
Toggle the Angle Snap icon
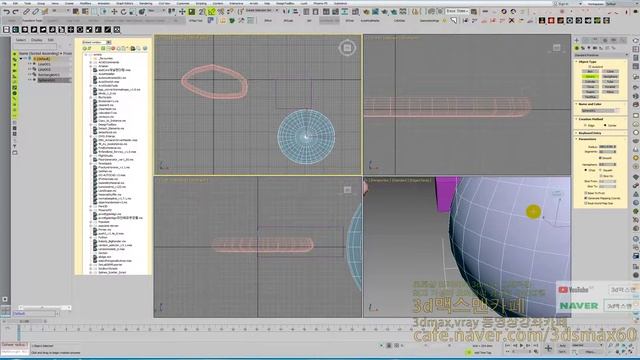pos(211,12)
